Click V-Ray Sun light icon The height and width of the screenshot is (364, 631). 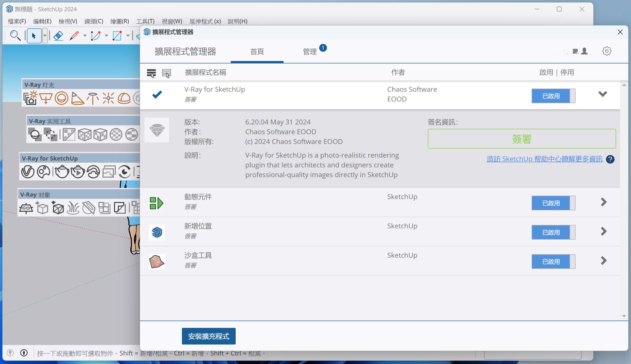(x=30, y=98)
